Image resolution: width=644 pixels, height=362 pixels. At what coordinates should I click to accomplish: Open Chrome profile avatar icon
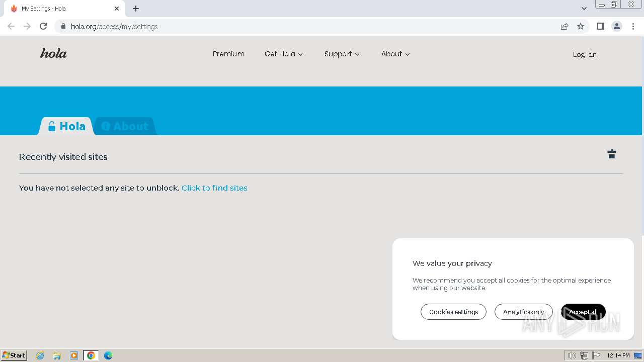point(617,26)
